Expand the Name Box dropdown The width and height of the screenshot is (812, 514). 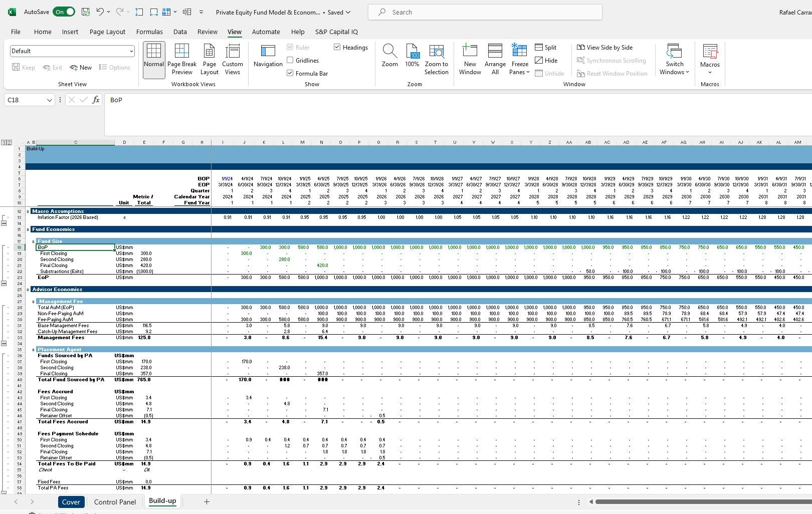click(x=49, y=100)
